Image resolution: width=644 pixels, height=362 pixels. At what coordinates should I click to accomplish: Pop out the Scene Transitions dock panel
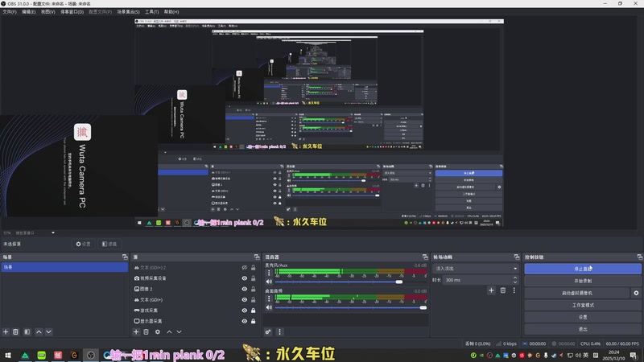[516, 257]
